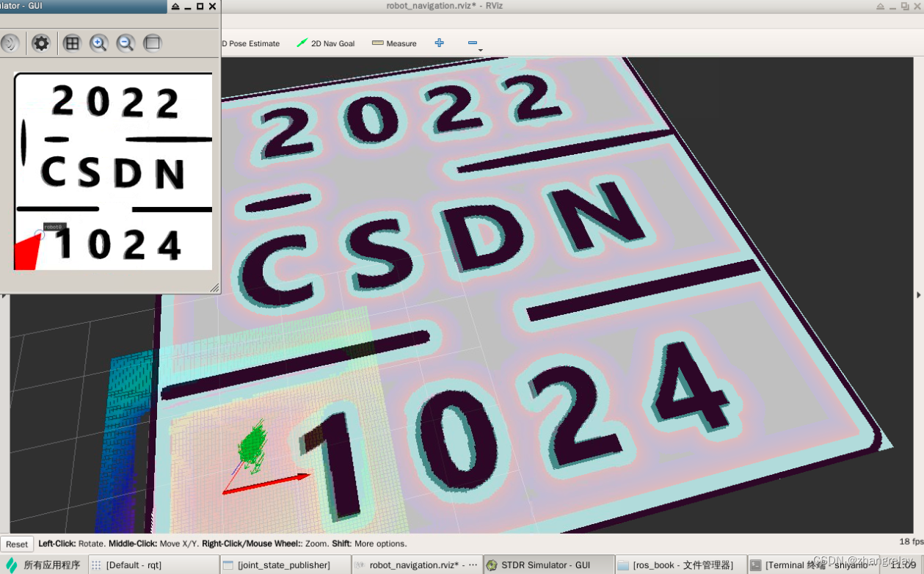Activate the 2D Nav Goal tool
The height and width of the screenshot is (574, 924).
[x=325, y=43]
